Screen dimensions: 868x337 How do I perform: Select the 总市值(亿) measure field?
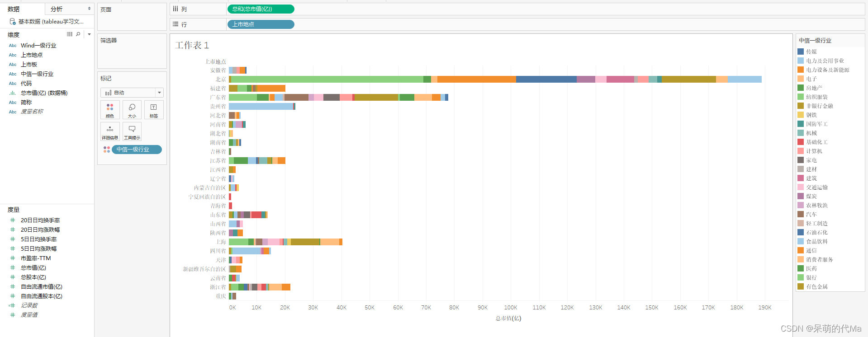click(33, 268)
